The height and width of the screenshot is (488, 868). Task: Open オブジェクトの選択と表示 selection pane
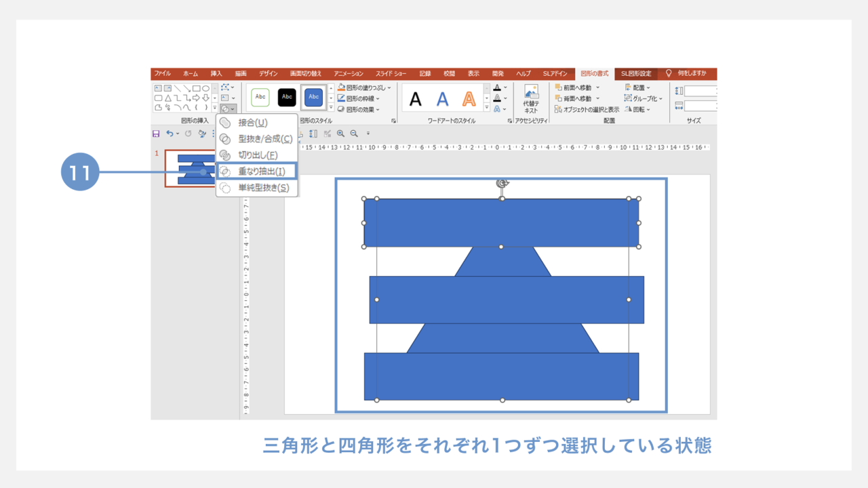(587, 109)
